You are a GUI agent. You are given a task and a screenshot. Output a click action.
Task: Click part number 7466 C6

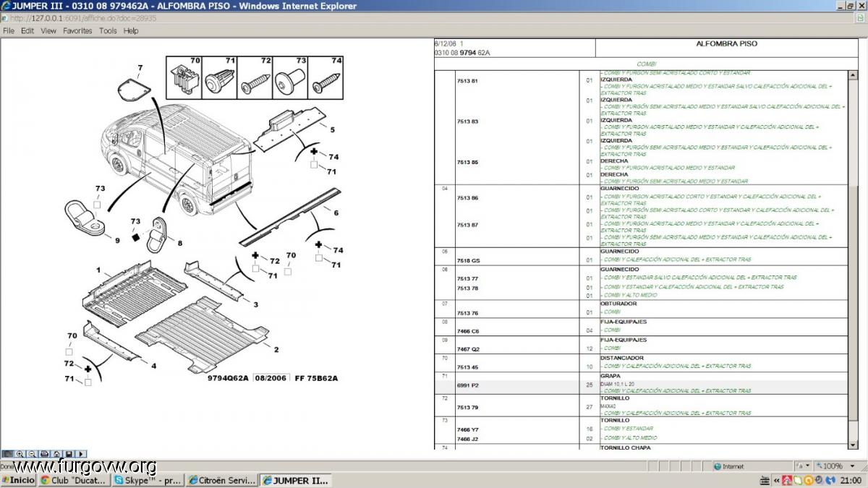(468, 330)
